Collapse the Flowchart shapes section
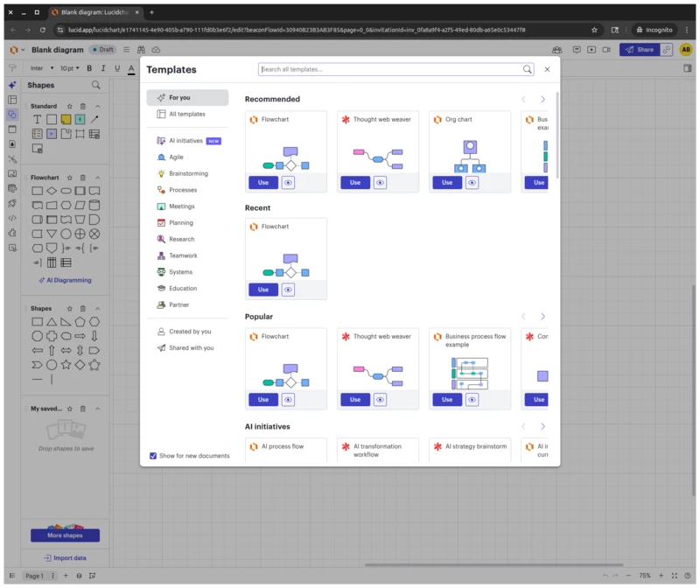The image size is (700, 588). tap(97, 178)
